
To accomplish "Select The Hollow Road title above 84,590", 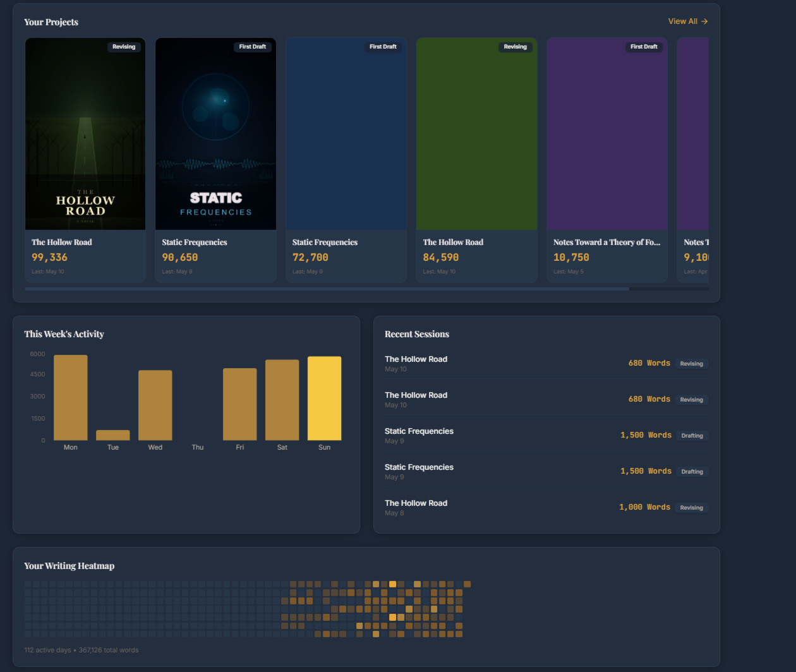I will click(x=453, y=243).
